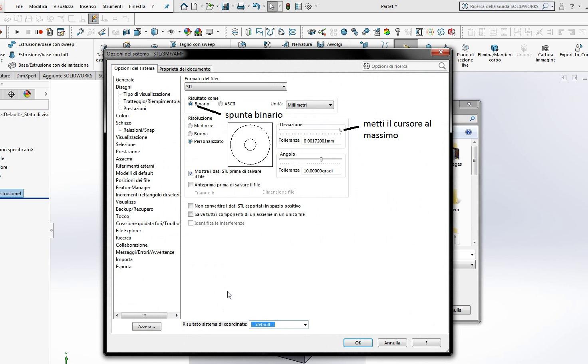The image size is (588, 364).
Task: Choose the Buona resolution option
Action: pos(191,134)
